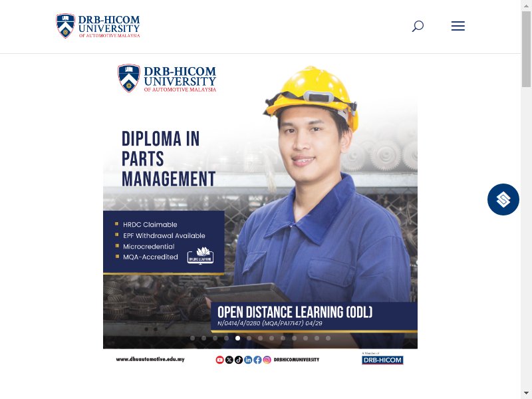Click the X (Twitter) icon in banner

coord(229,360)
